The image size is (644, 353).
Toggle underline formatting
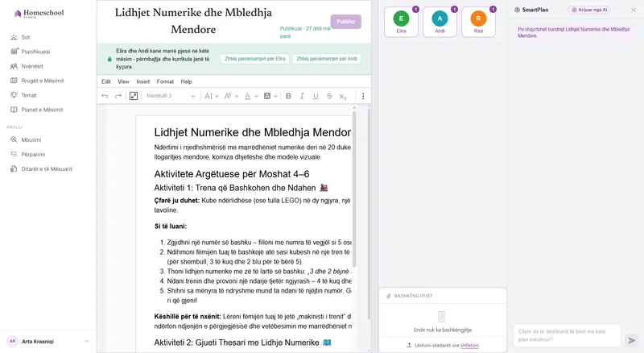click(x=316, y=96)
